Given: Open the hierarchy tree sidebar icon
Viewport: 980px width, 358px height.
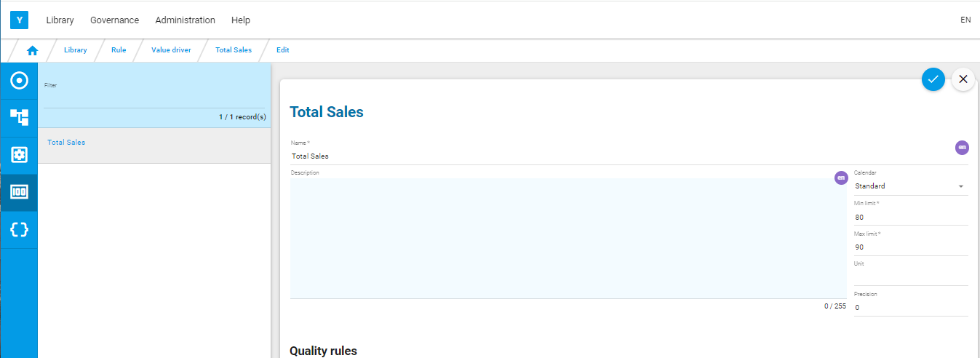Looking at the screenshot, I should (19, 117).
